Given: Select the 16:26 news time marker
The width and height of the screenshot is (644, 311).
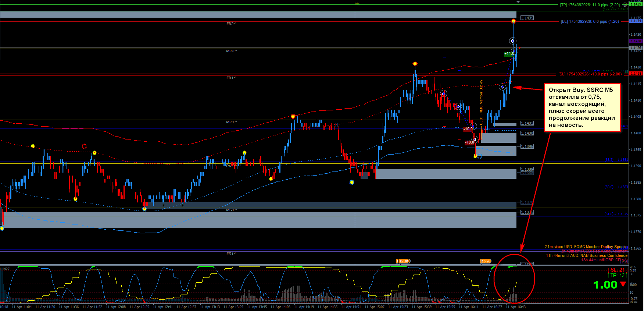Looking at the screenshot, I should pos(486,261).
